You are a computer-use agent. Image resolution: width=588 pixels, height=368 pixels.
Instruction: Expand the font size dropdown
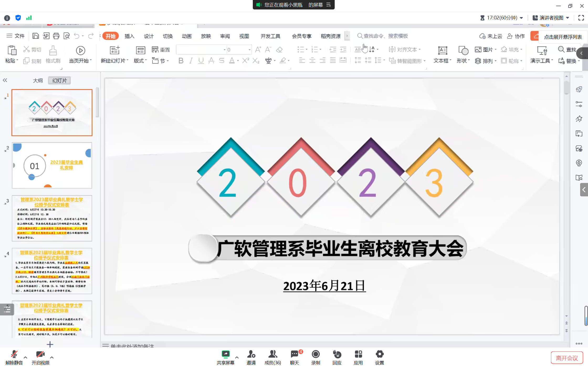click(x=249, y=50)
